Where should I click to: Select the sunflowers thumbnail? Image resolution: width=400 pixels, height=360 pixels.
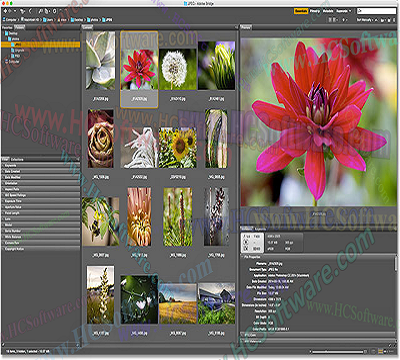(178, 147)
